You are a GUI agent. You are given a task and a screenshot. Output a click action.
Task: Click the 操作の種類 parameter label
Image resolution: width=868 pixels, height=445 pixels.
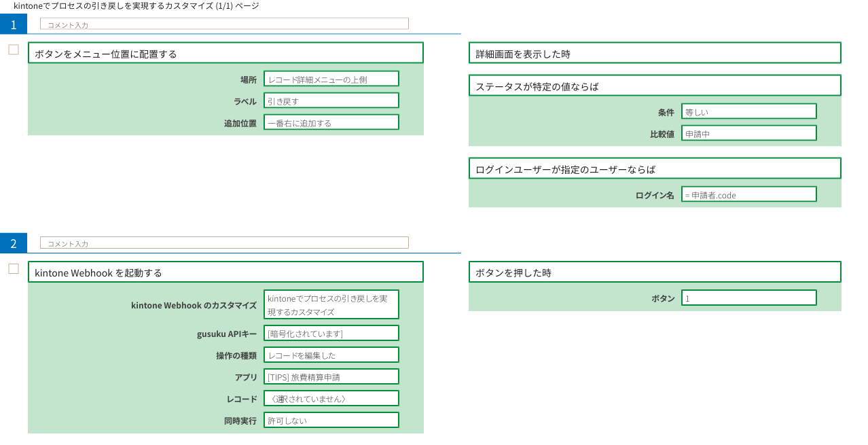tap(236, 355)
